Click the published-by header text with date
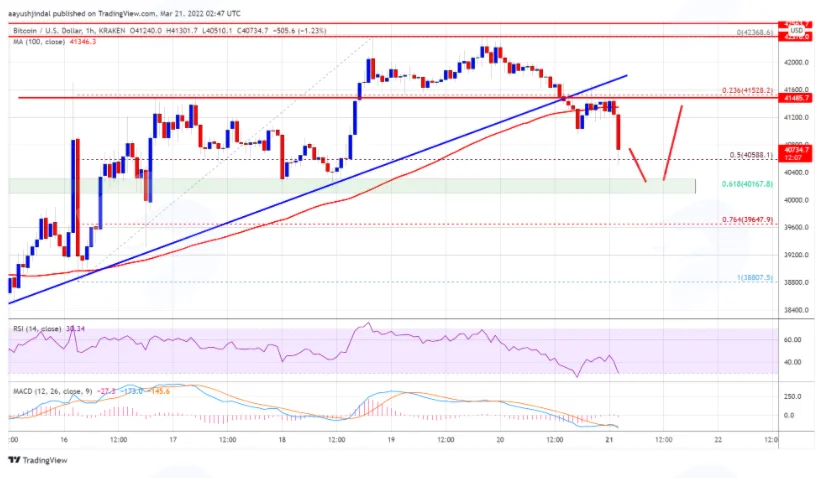Image resolution: width=830 pixels, height=478 pixels. tap(124, 13)
